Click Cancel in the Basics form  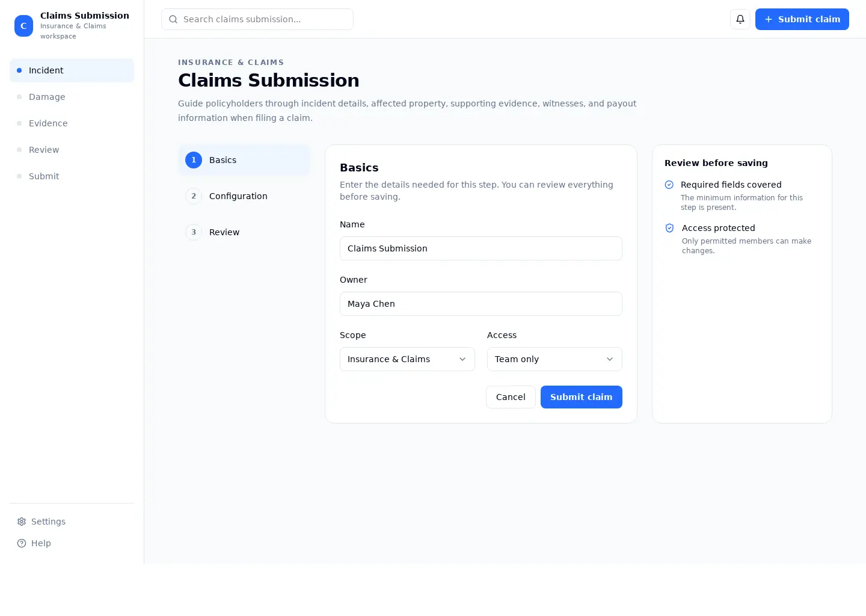pyautogui.click(x=511, y=397)
